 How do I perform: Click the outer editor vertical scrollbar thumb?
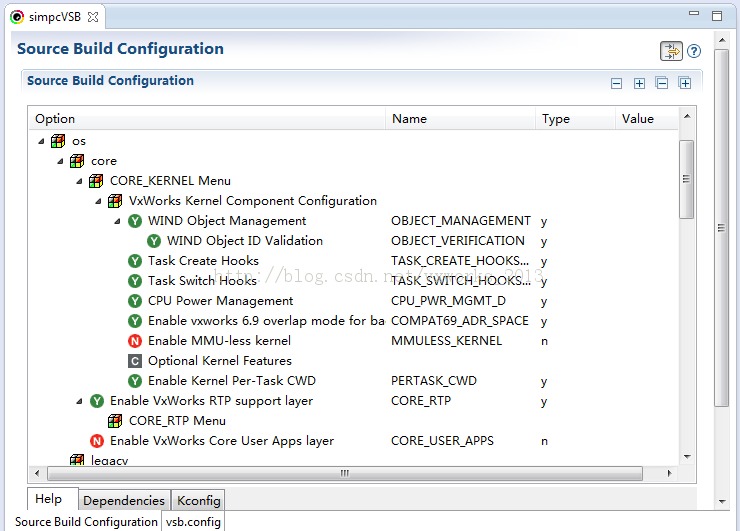[x=722, y=228]
